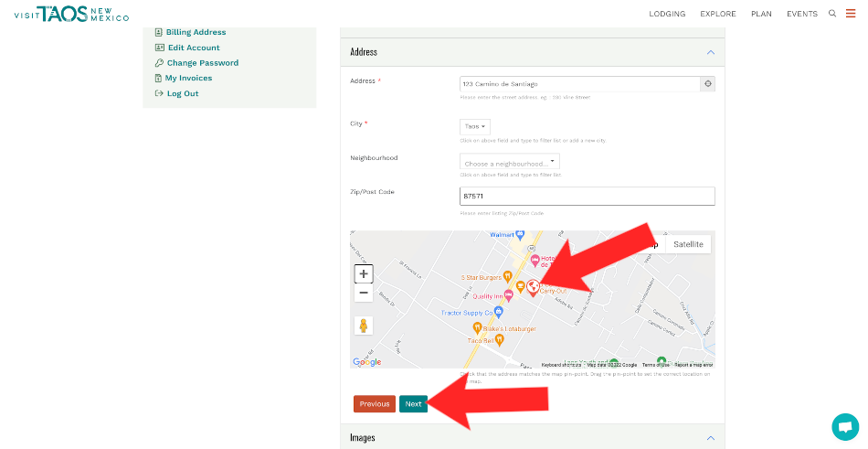The image size is (868, 449).
Task: Open the Events menu
Action: click(801, 14)
